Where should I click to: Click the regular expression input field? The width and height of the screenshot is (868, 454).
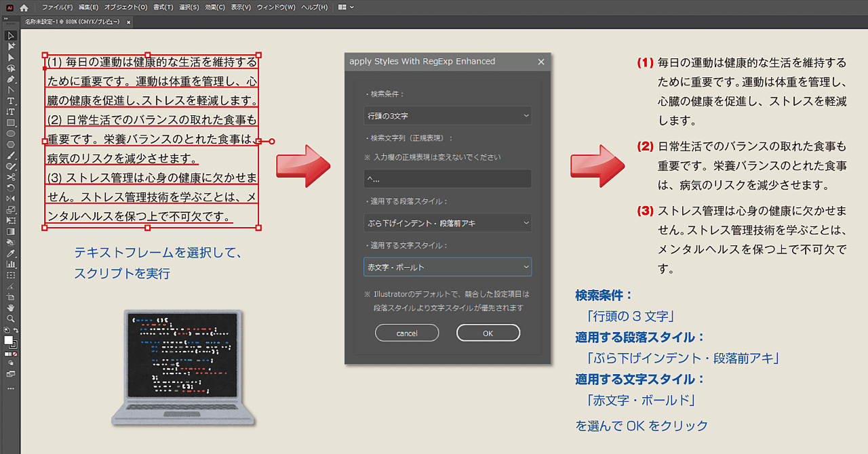click(x=448, y=178)
